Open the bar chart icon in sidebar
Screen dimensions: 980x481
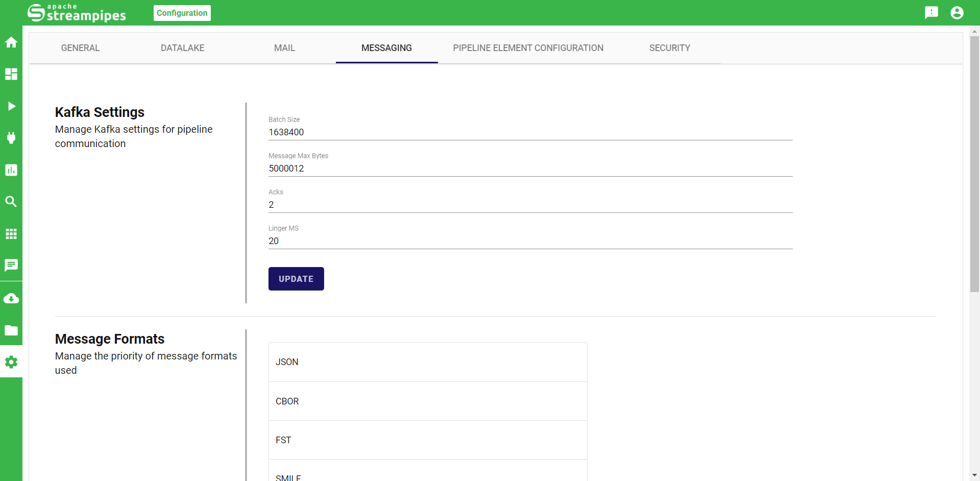(11, 170)
